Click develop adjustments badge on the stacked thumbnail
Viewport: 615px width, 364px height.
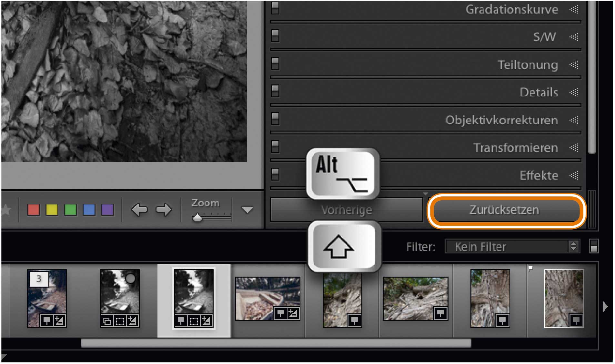click(59, 321)
